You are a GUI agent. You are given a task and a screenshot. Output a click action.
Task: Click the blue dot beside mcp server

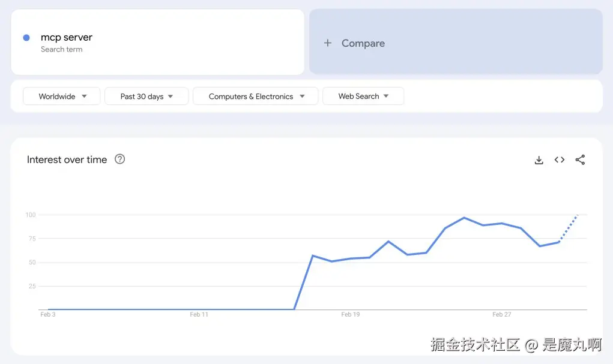click(26, 38)
